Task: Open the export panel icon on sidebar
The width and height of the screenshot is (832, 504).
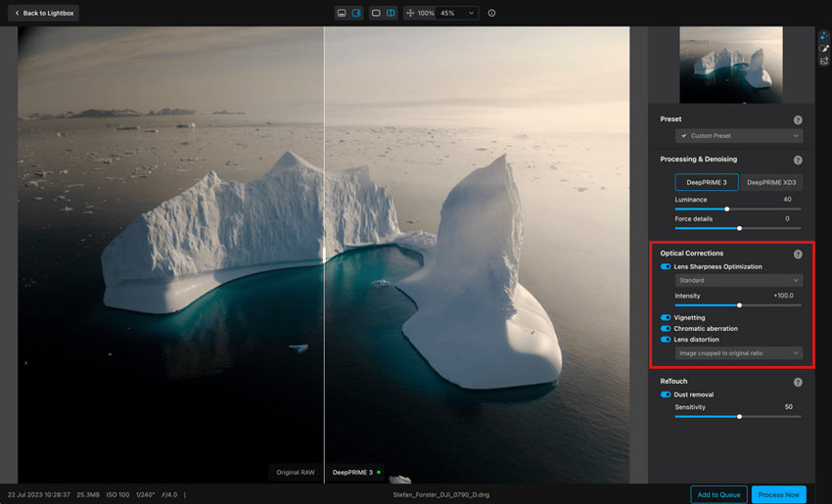Action: (823, 61)
